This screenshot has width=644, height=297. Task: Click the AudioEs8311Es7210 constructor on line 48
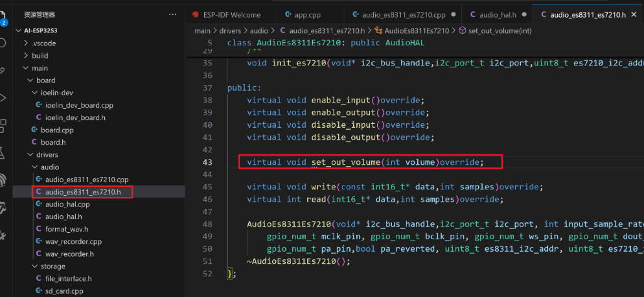tap(289, 224)
